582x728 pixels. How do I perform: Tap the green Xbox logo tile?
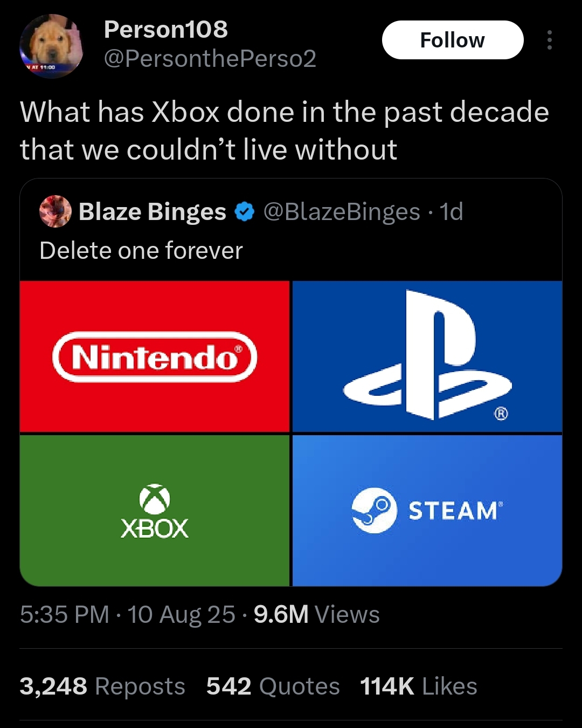coord(155,510)
